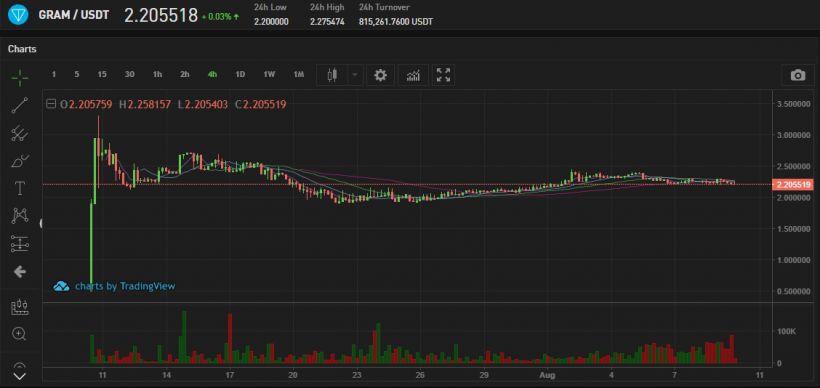The height and width of the screenshot is (388, 820).
Task: Choose the pitchfork drawing tool
Action: pos(20,133)
